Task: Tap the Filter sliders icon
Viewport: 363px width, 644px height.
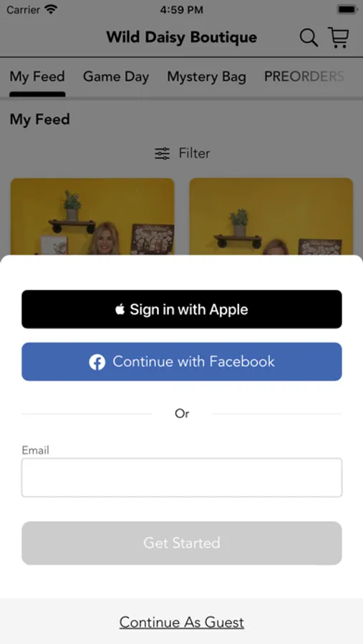Action: [162, 154]
